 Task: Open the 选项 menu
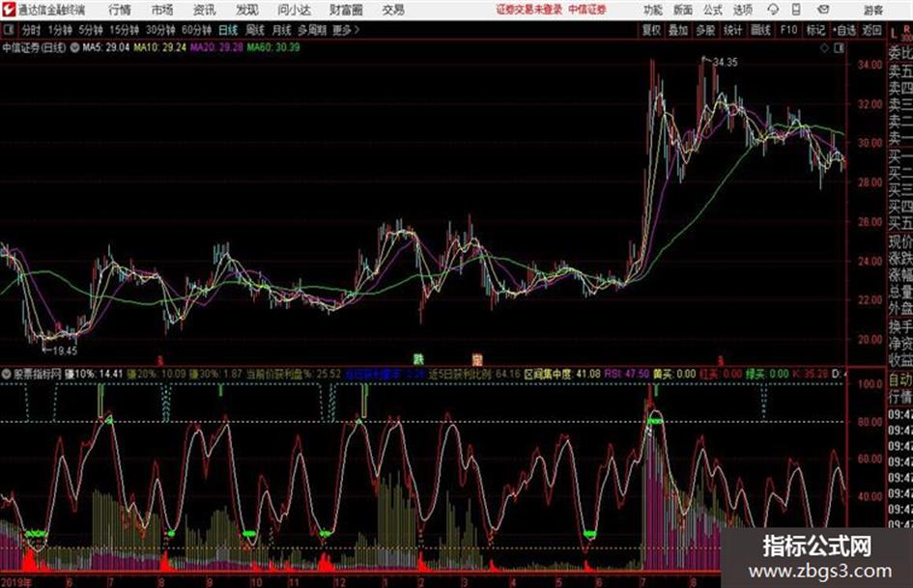tap(743, 10)
